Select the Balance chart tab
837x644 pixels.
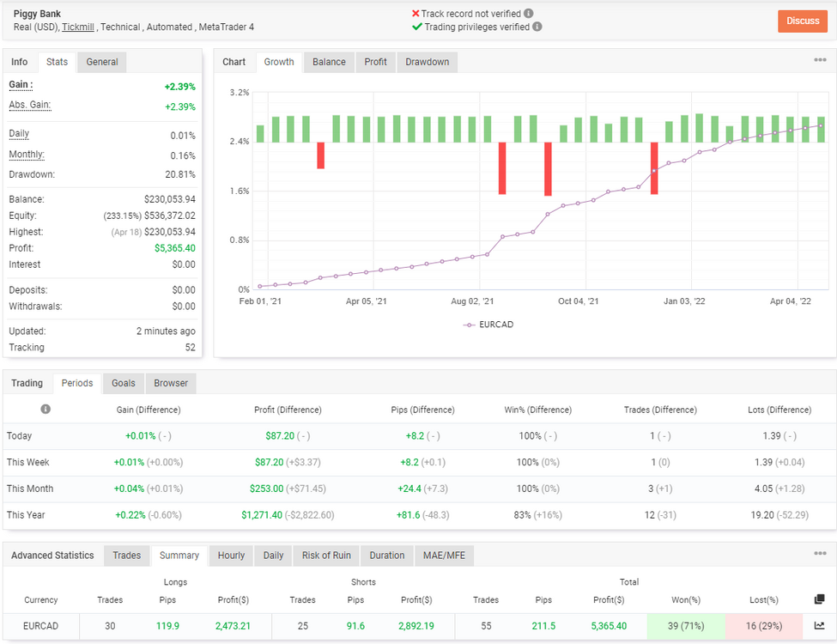pyautogui.click(x=329, y=62)
